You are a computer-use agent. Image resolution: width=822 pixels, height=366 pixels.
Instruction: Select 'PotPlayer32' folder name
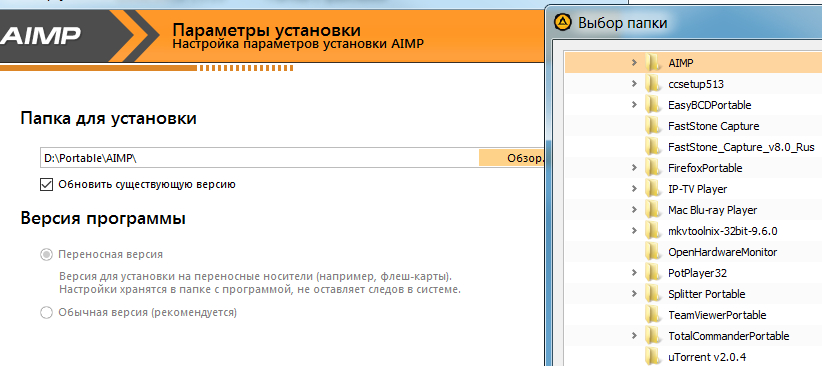pos(697,273)
